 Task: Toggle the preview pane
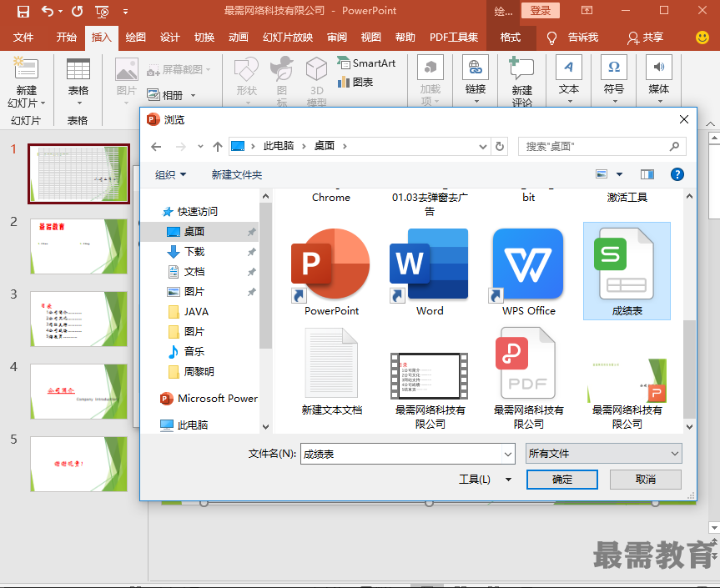click(647, 174)
